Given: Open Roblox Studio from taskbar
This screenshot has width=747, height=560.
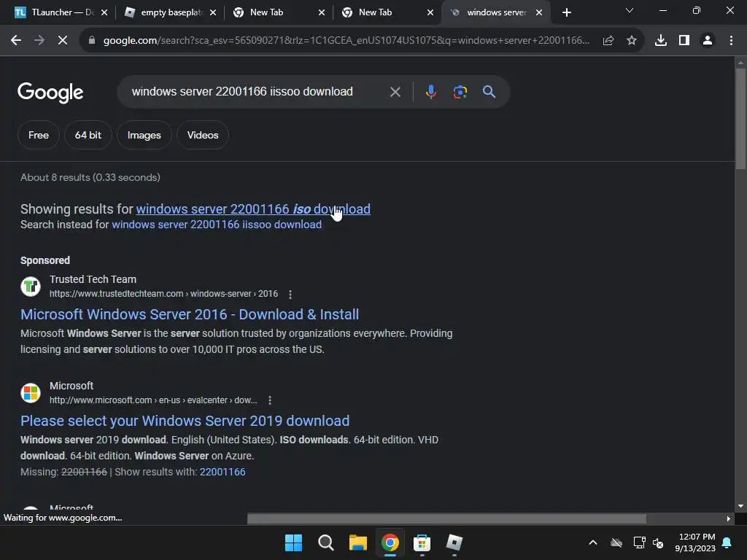Looking at the screenshot, I should pyautogui.click(x=454, y=542).
